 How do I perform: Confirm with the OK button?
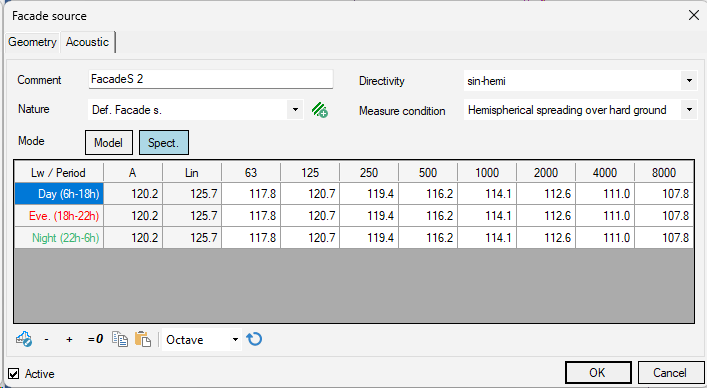[598, 373]
